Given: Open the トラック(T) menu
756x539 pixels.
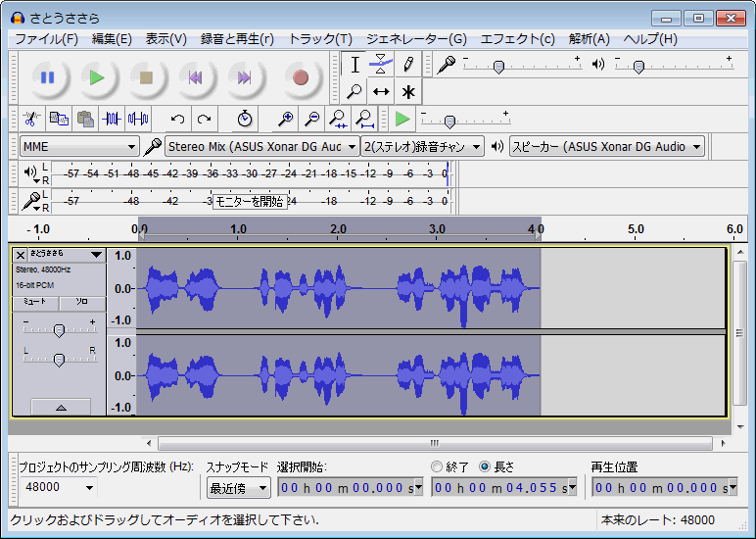Looking at the screenshot, I should [320, 39].
